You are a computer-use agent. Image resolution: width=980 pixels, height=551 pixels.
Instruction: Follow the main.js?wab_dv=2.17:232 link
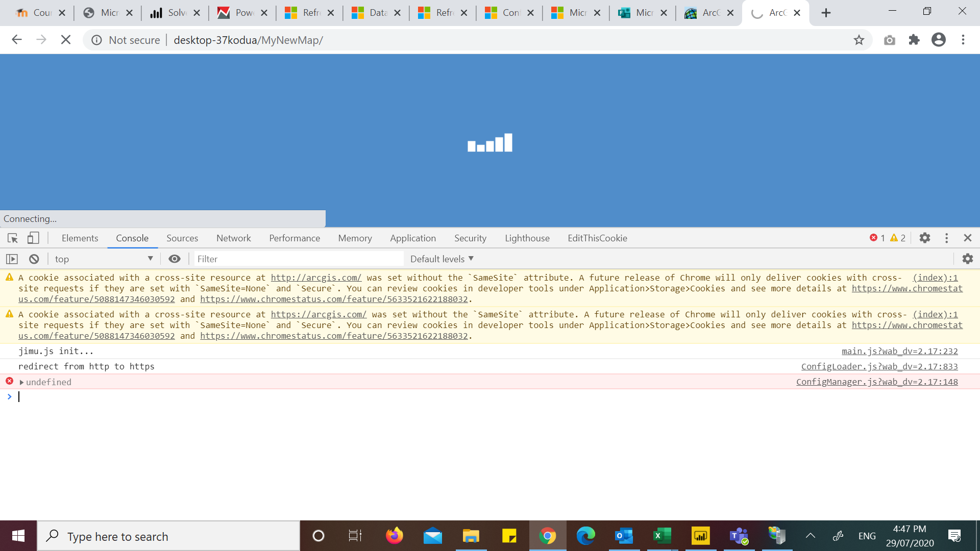tap(899, 352)
